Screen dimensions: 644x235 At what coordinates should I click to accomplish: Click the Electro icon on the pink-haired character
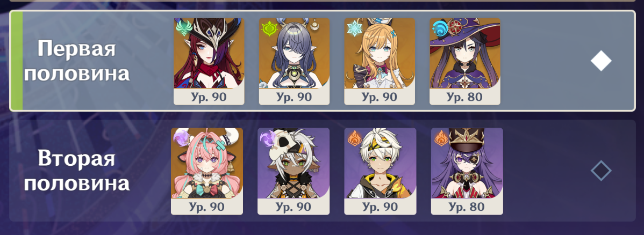click(180, 138)
